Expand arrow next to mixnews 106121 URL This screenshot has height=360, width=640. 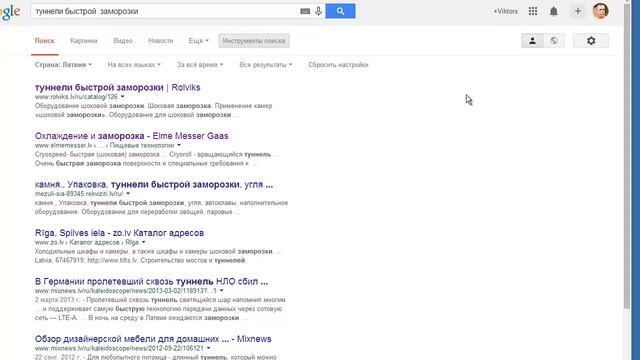tap(209, 348)
